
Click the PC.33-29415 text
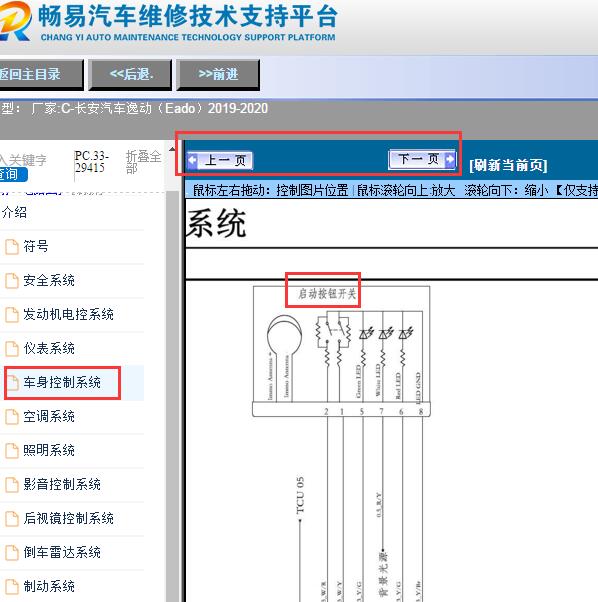(x=91, y=162)
